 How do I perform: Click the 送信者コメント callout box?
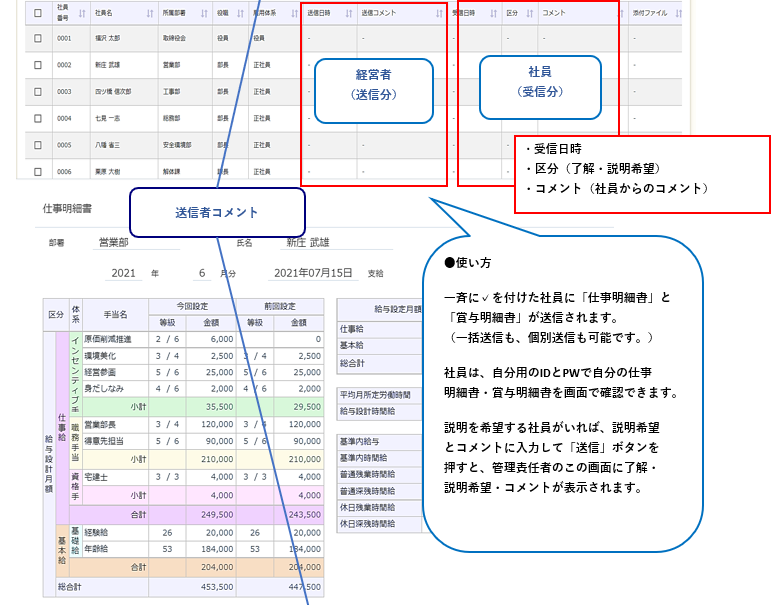tap(217, 212)
